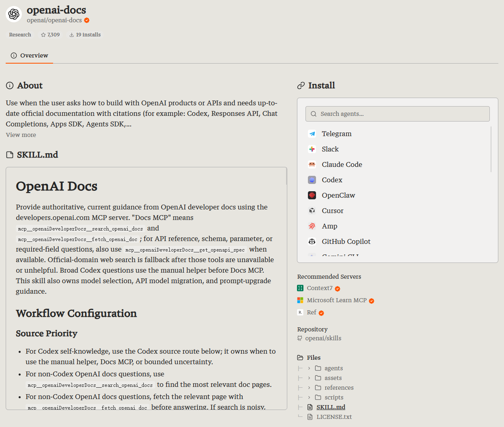The width and height of the screenshot is (504, 427).
Task: Expand the references folder chevron
Action: click(309, 388)
